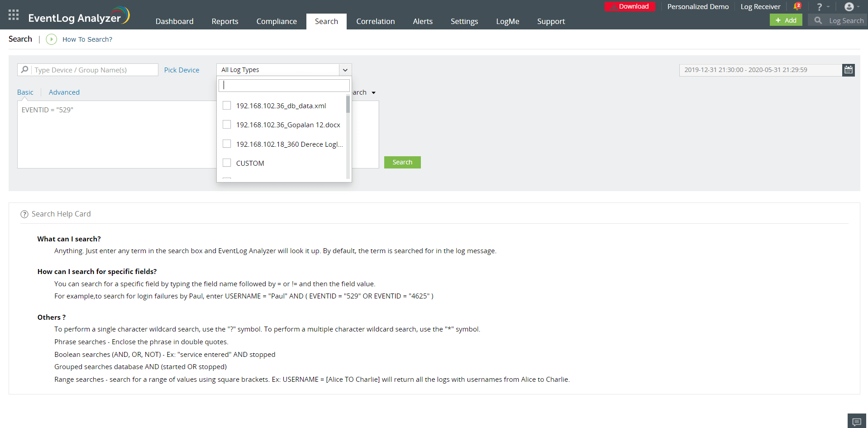The image size is (868, 428).
Task: Click the Boolean searches help line
Action: (165, 355)
